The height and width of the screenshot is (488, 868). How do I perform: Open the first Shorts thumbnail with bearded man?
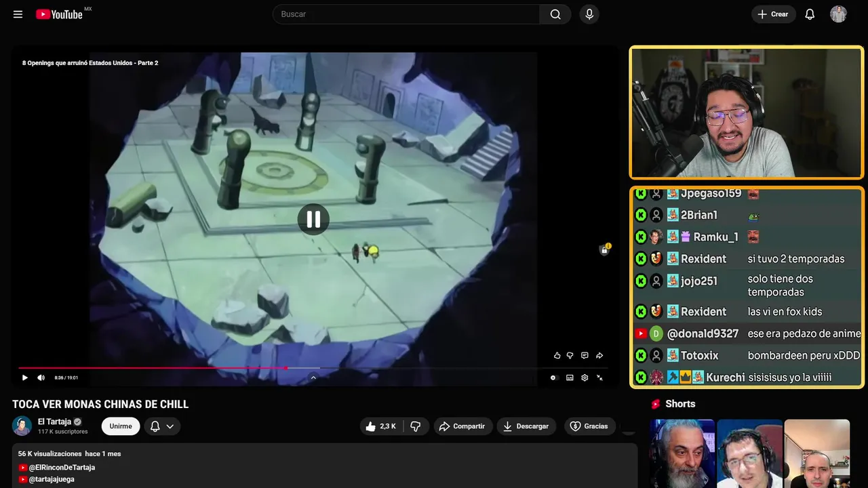(682, 453)
